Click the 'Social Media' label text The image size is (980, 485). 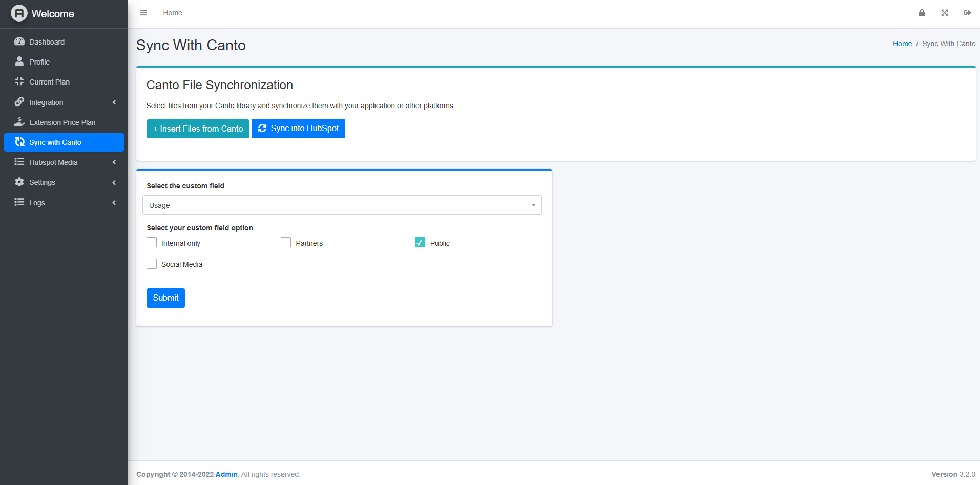click(x=182, y=264)
